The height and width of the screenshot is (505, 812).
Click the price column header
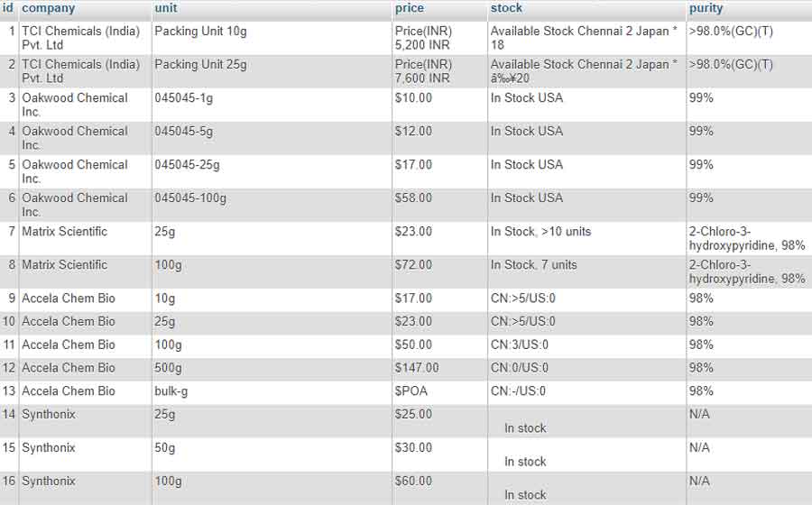coord(409,8)
